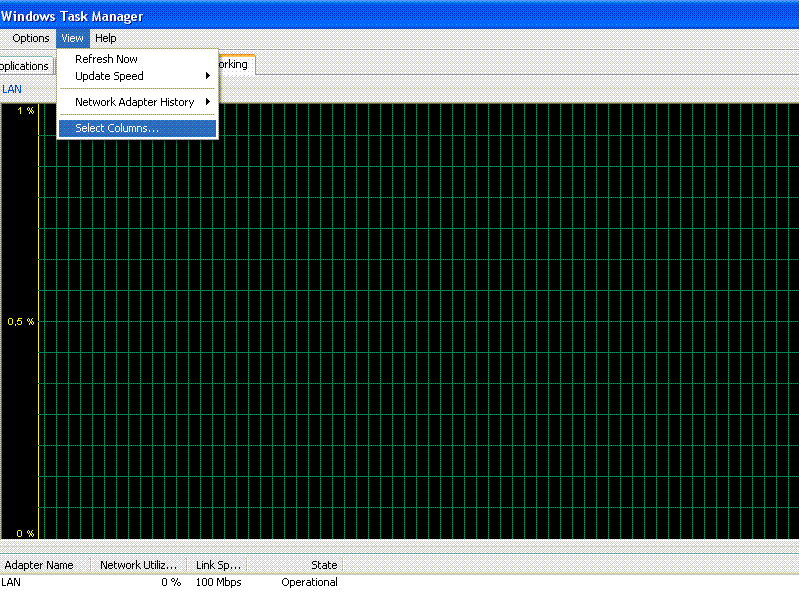Click the 0 % utilization cell

click(171, 582)
